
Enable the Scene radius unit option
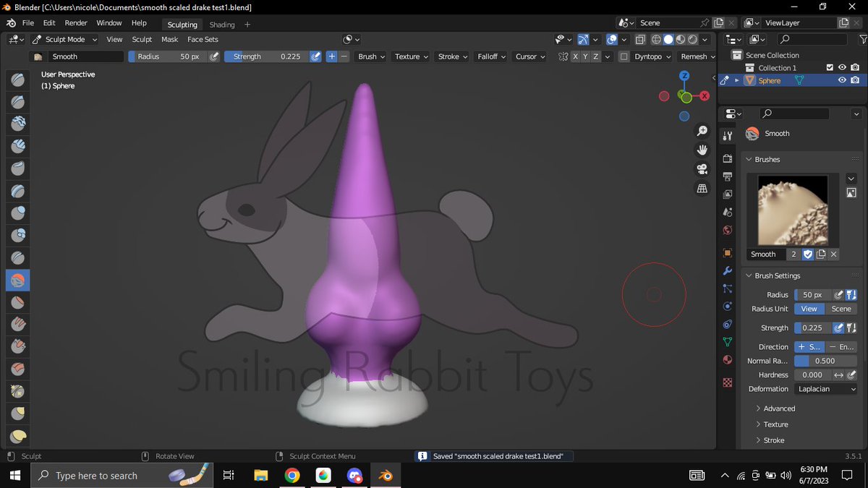pyautogui.click(x=841, y=309)
